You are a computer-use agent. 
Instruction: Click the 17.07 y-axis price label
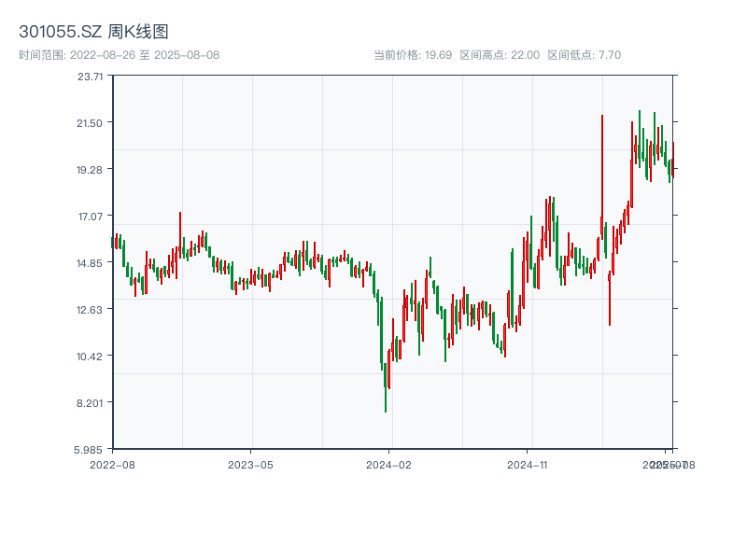91,216
